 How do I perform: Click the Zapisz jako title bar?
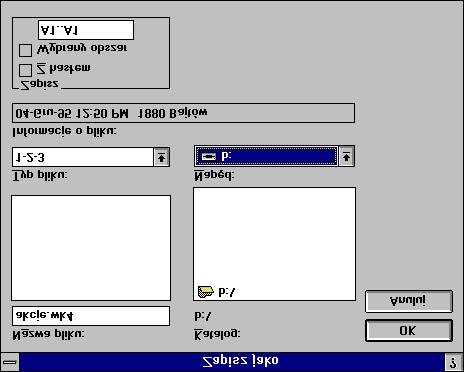[232, 362]
